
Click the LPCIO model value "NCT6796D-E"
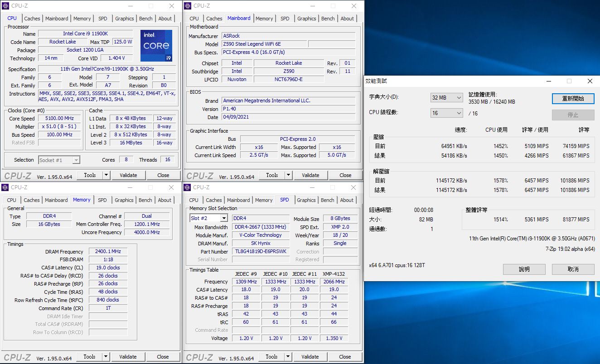[289, 80]
